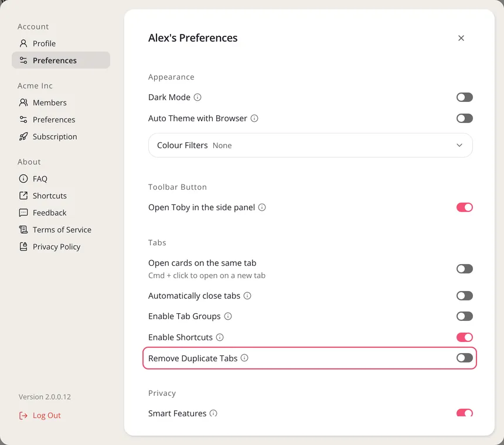Click the Subscription rocket icon
Image resolution: width=504 pixels, height=445 pixels.
coord(23,136)
